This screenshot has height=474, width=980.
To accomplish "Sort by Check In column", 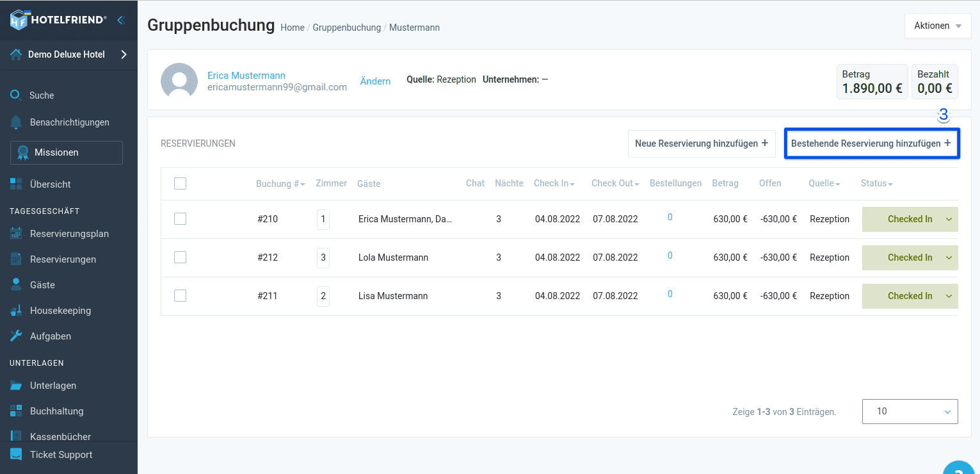I will 554,183.
